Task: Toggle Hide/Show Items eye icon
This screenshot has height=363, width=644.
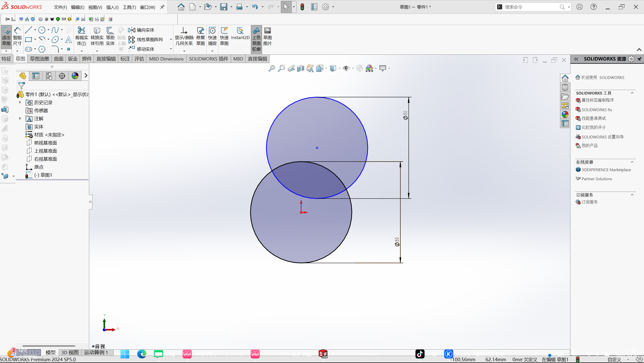Action: click(x=346, y=68)
